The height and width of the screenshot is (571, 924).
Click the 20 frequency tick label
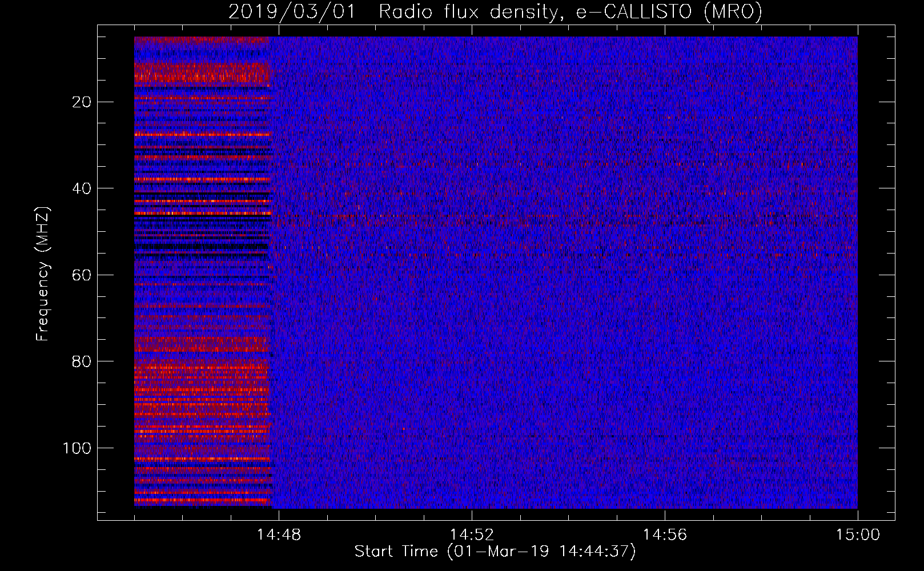pos(82,102)
